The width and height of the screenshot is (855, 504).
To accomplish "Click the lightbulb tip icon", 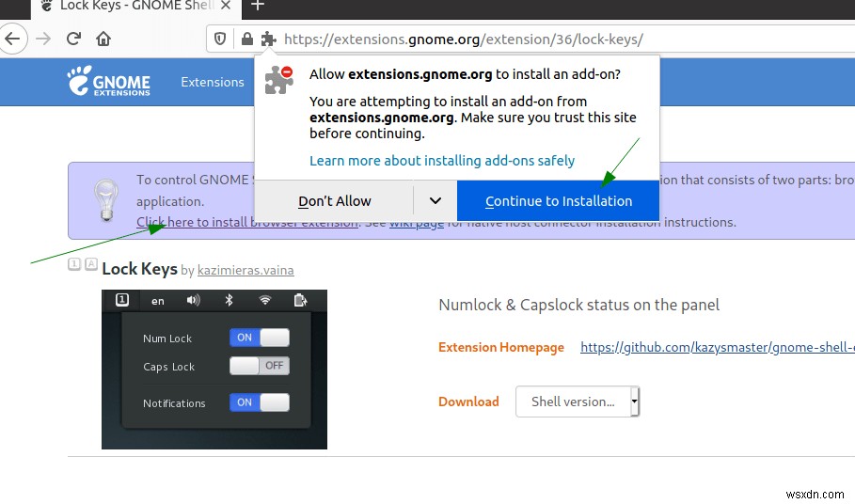I will click(106, 200).
